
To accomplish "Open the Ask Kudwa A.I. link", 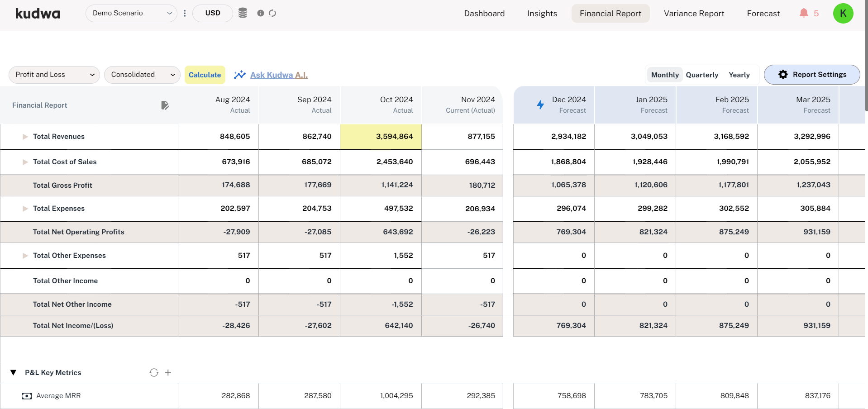I will [279, 75].
